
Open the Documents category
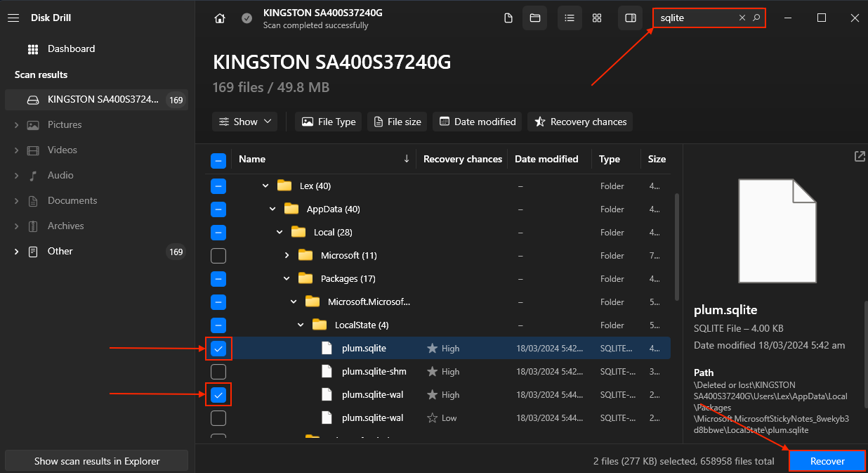(72, 200)
